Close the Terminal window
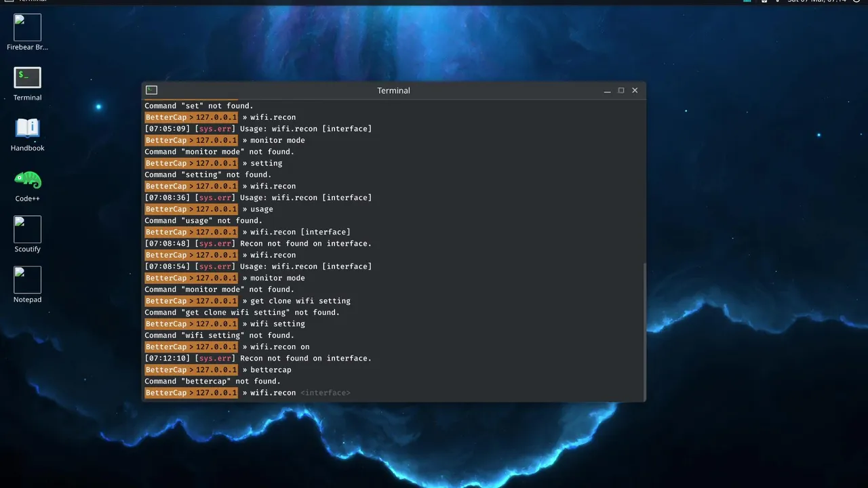 pos(635,90)
